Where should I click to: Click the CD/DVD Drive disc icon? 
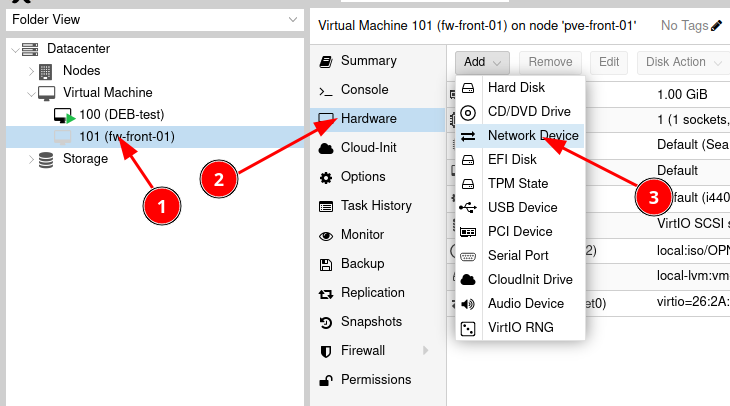click(468, 112)
